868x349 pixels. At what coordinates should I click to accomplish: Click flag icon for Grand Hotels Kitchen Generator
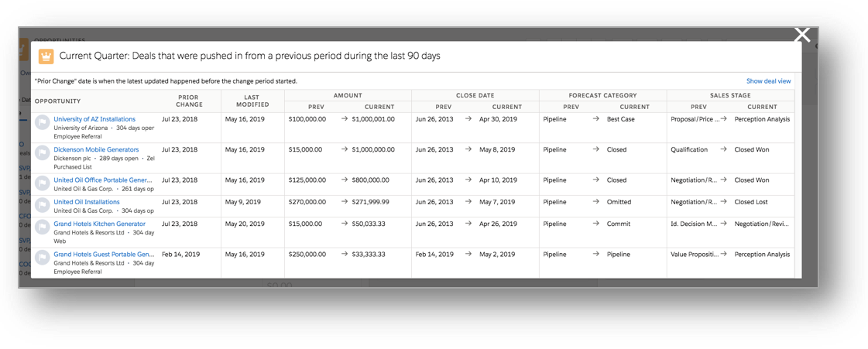[42, 228]
